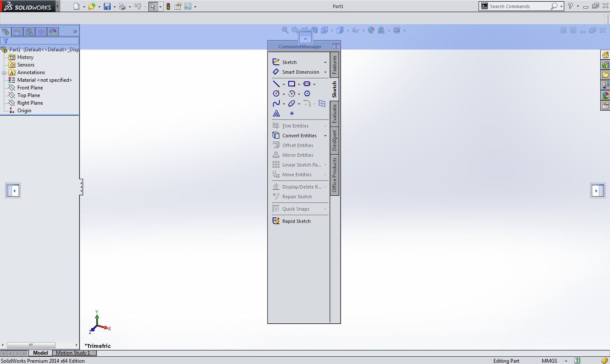Select the Plane sketch tool icon
Viewport: 610px width, 364px height.
coord(322,103)
